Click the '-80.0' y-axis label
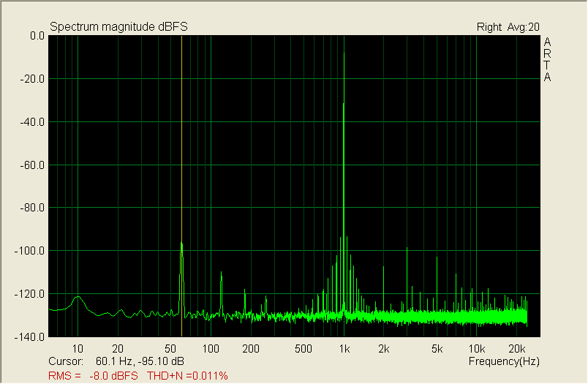Viewport: 588px width, 384px height. coord(32,208)
